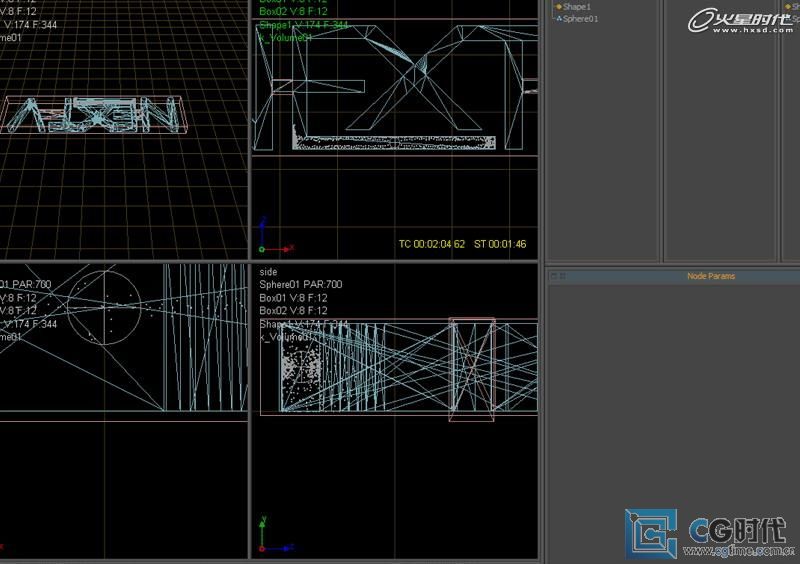
Task: Click green 'Box02 V:8 F:12' in top-right viewport
Action: [293, 11]
